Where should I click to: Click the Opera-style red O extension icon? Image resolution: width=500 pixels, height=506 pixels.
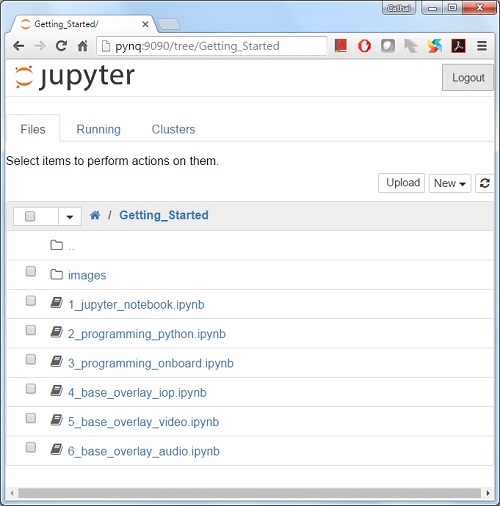point(364,46)
